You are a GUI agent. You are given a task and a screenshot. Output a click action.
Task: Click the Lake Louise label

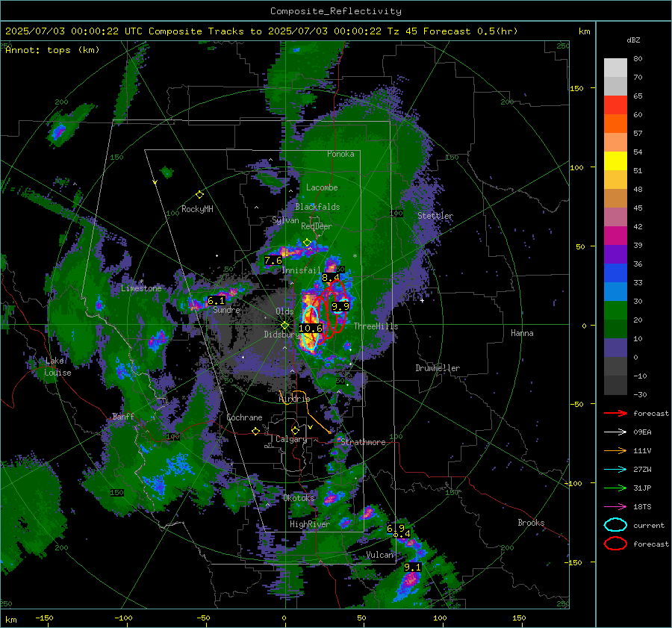57,367
